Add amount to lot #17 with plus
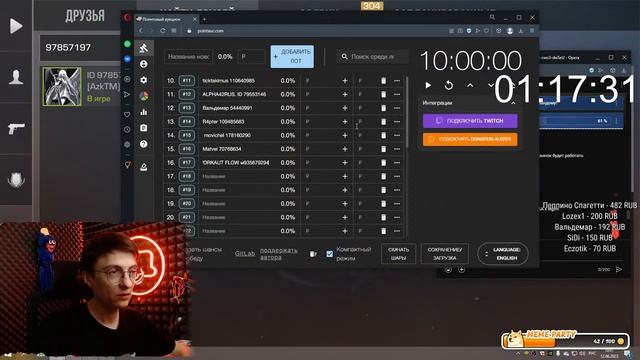640x360 pixels. tap(345, 162)
